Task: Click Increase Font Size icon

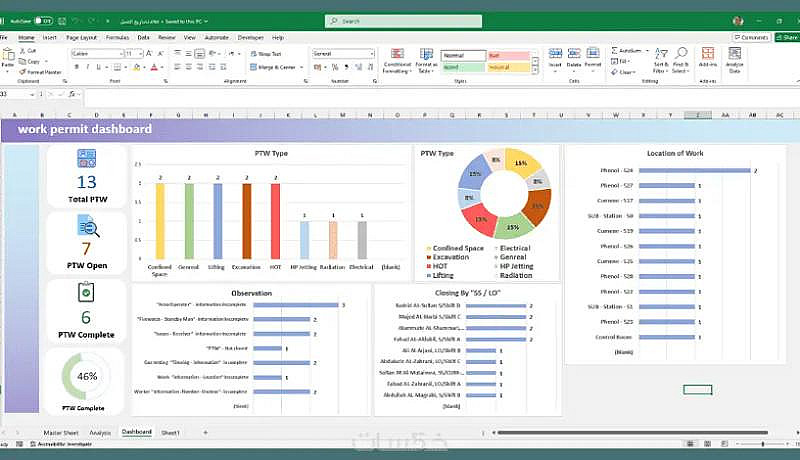Action: pos(149,54)
